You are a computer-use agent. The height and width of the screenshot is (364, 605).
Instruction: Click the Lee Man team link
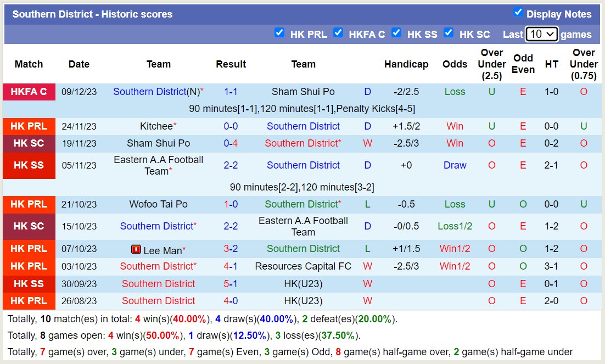pyautogui.click(x=163, y=251)
